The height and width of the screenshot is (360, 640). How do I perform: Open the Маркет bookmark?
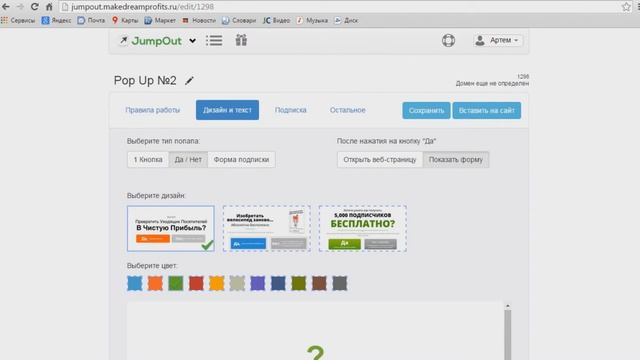[160, 20]
